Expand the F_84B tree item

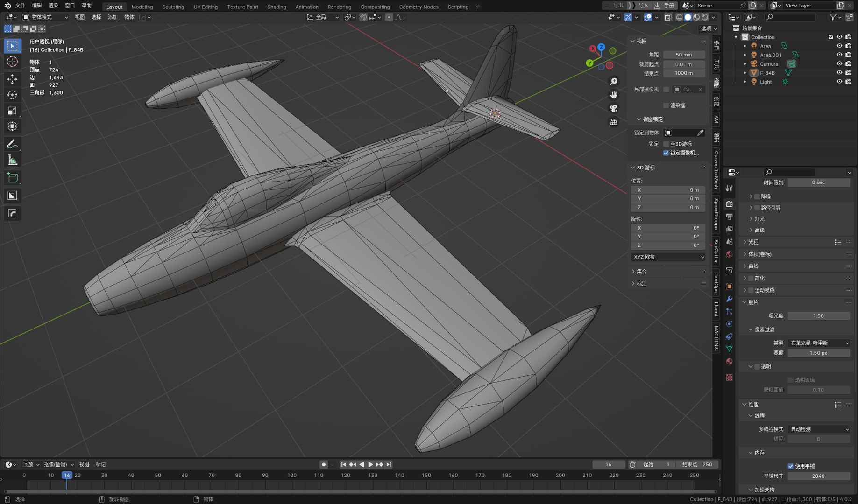point(745,73)
